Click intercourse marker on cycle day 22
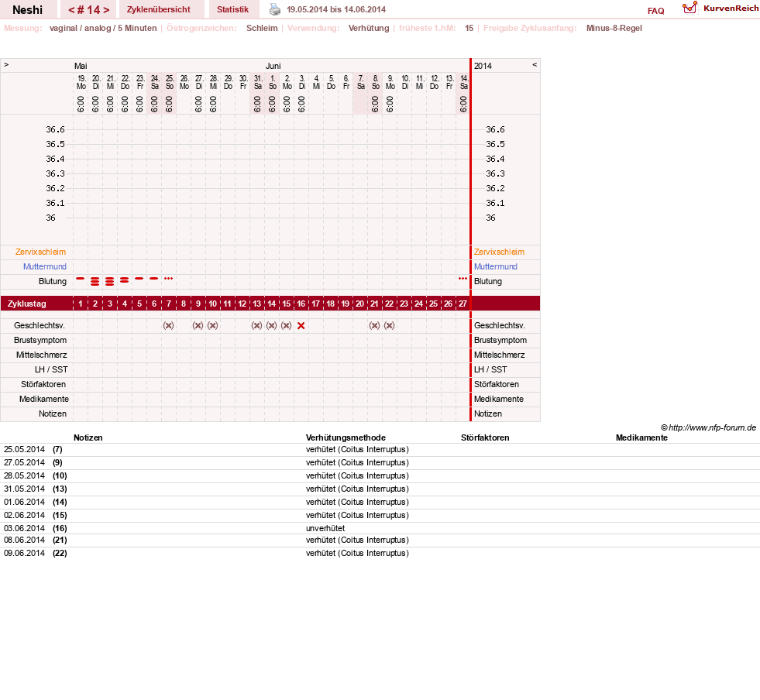 389,325
